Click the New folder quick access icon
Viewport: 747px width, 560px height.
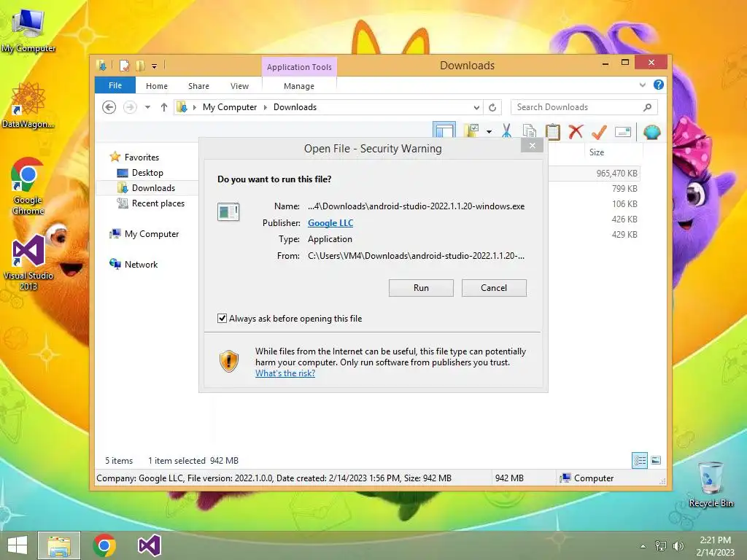tap(141, 66)
